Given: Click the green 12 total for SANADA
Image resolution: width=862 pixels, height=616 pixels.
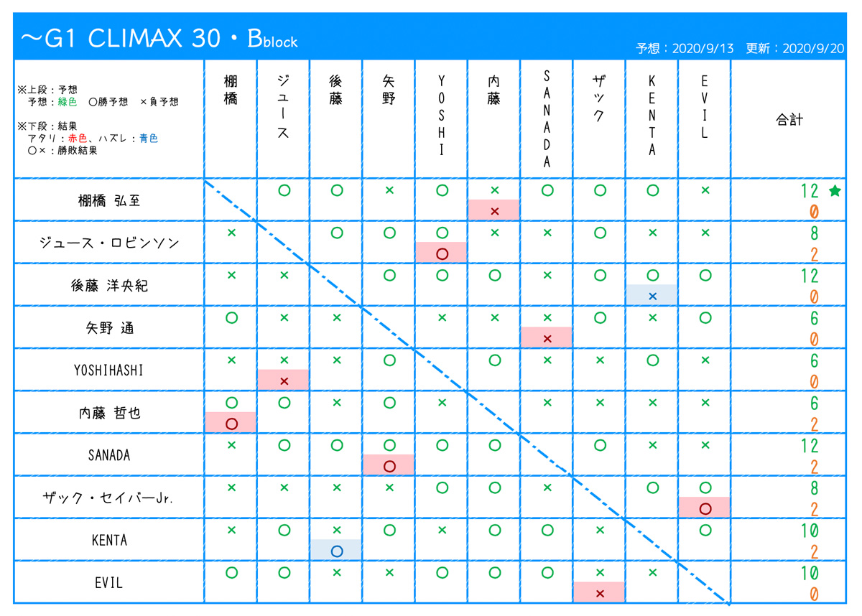Looking at the screenshot, I should 810,446.
